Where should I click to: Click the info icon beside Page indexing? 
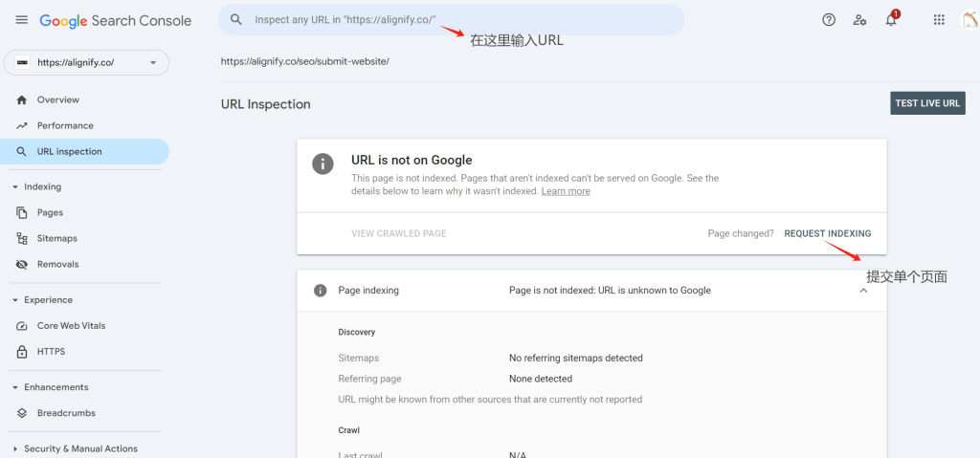(x=320, y=291)
